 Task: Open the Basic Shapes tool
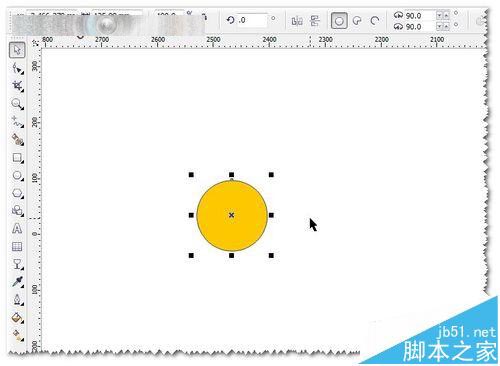pyautogui.click(x=17, y=211)
